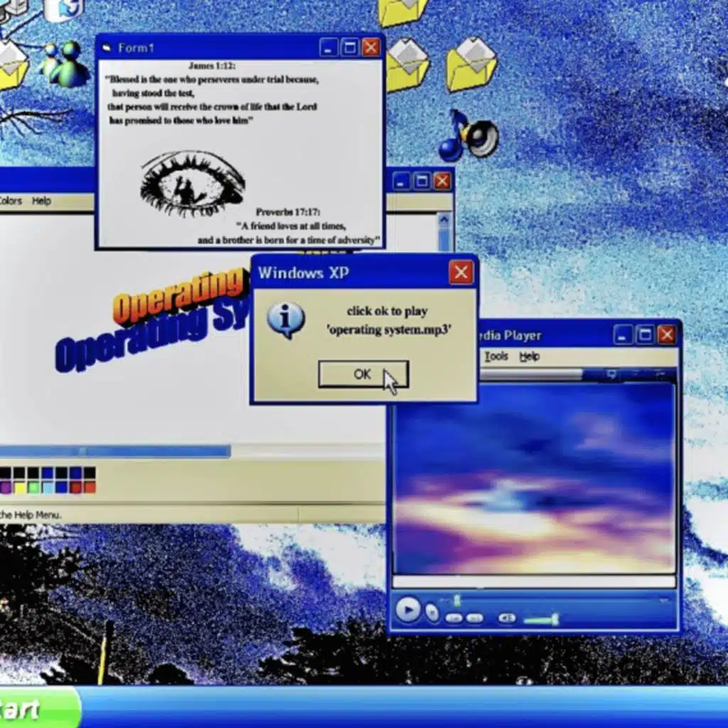
Task: Select the yellow color in Paint palette
Action: point(19,487)
